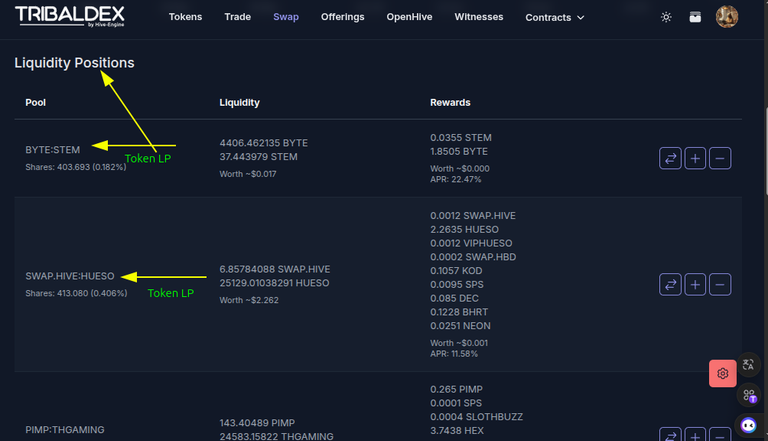Click the 1.8505 BYTE reward

(459, 151)
